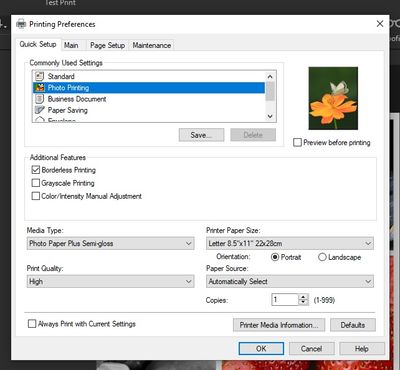400x370 pixels.
Task: Select the Landscape orientation radio button
Action: [x=322, y=257]
